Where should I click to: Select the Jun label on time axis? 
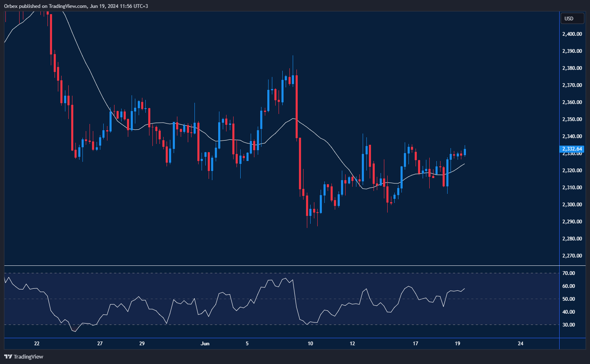[205, 344]
